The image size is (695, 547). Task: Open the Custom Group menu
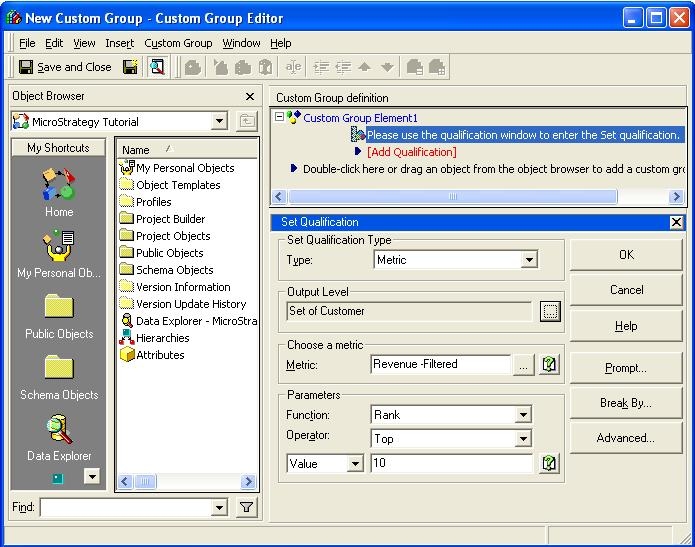coord(178,43)
